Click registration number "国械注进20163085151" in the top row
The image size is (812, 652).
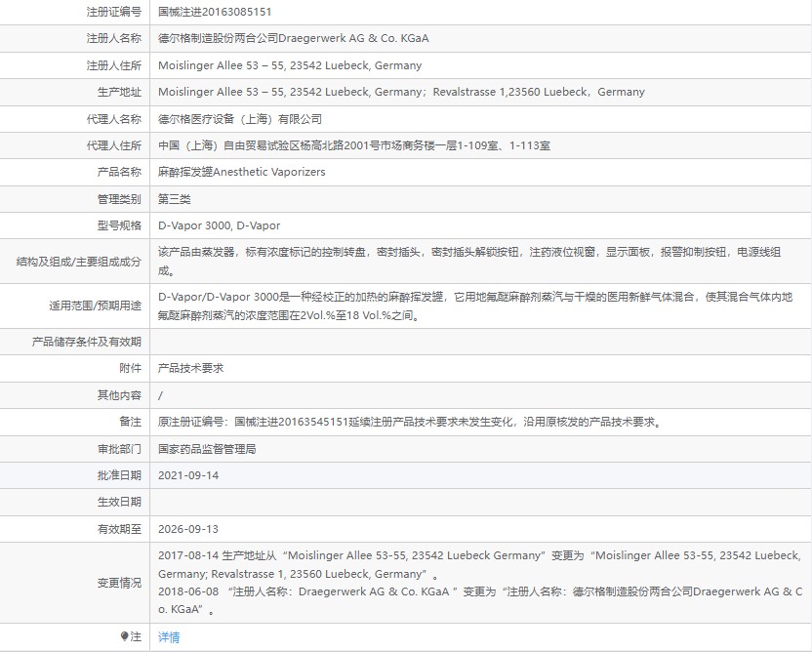pos(215,12)
